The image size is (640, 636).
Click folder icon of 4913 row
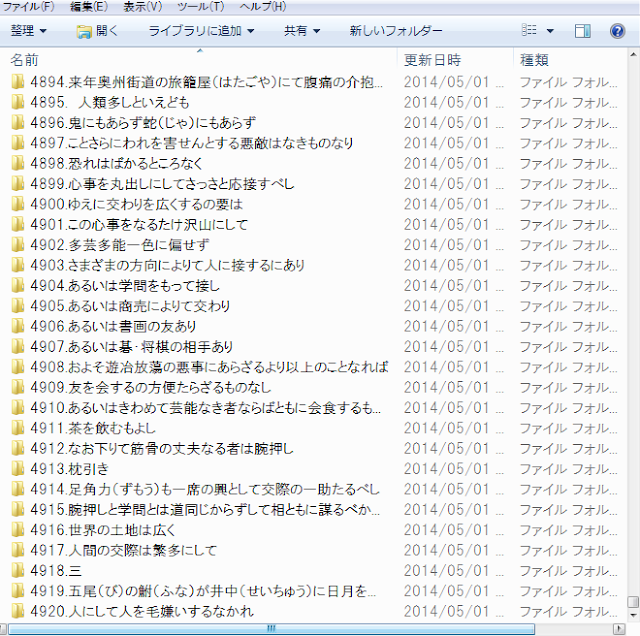[x=18, y=469]
